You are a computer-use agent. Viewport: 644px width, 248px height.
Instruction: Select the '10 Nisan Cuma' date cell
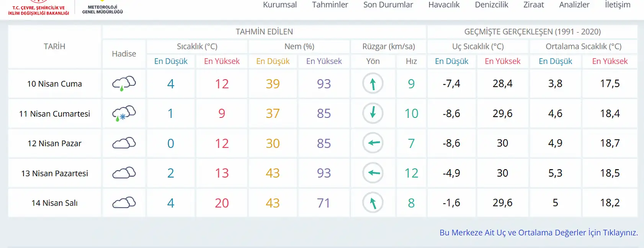click(54, 84)
